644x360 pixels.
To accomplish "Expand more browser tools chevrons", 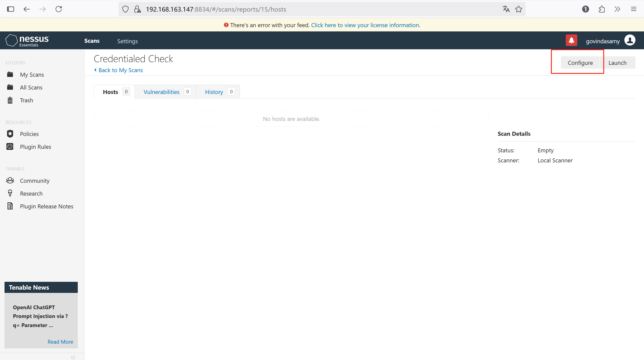I will 617,9.
